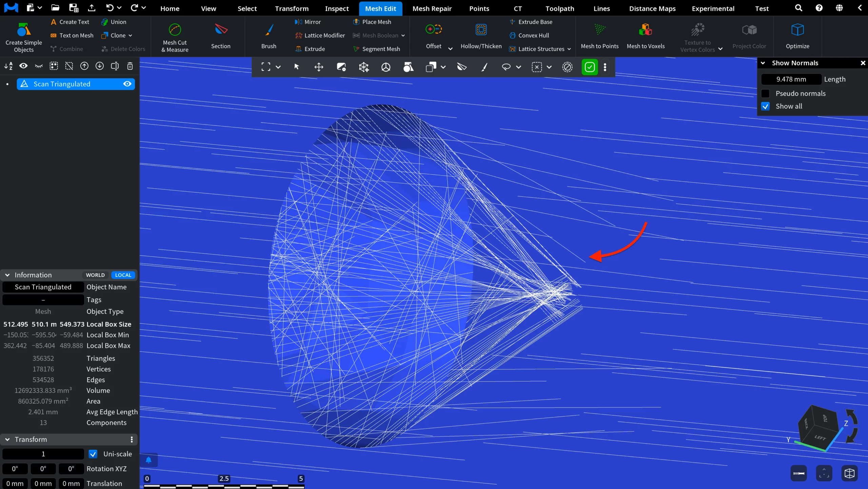Image resolution: width=868 pixels, height=489 pixels.
Task: Switch to the Toolpath tab
Action: tap(560, 8)
